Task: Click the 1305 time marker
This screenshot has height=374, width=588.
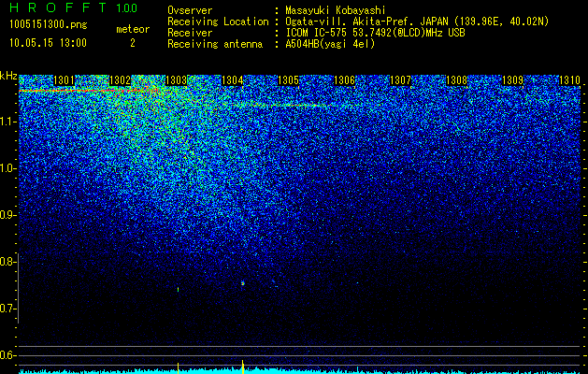Action: point(288,80)
